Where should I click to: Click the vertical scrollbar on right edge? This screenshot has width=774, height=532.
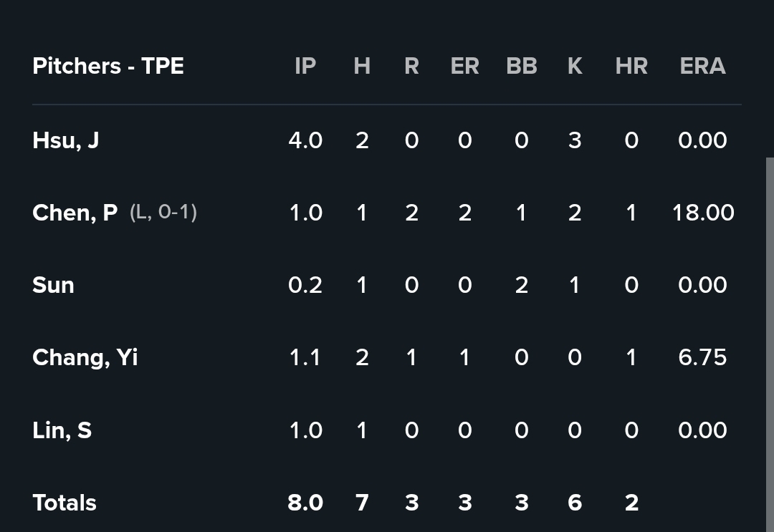[x=770, y=344]
